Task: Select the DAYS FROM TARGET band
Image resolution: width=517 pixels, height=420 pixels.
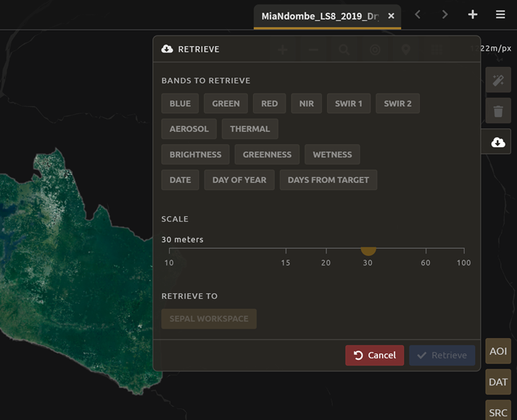Action: click(328, 180)
